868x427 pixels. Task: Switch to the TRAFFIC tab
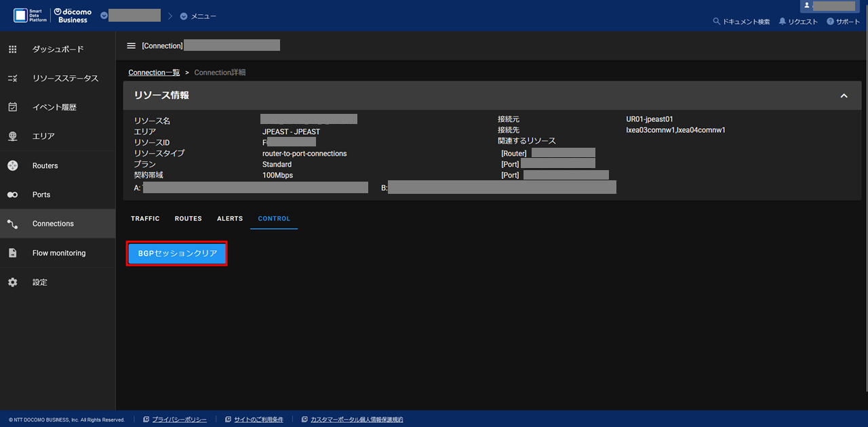145,219
